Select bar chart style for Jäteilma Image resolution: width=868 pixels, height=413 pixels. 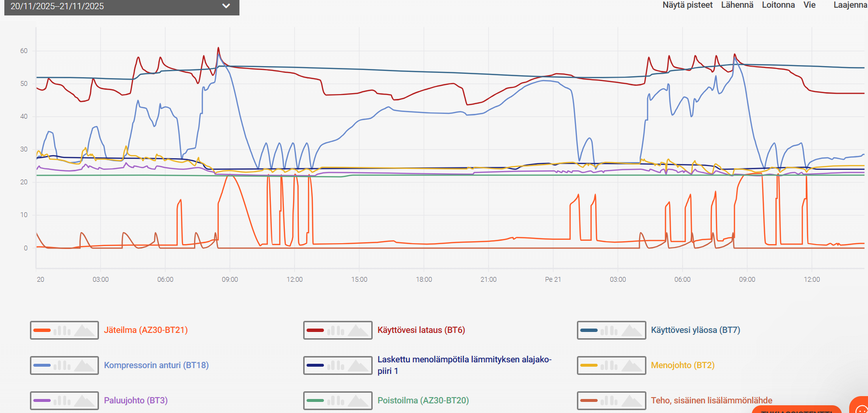[x=62, y=330]
